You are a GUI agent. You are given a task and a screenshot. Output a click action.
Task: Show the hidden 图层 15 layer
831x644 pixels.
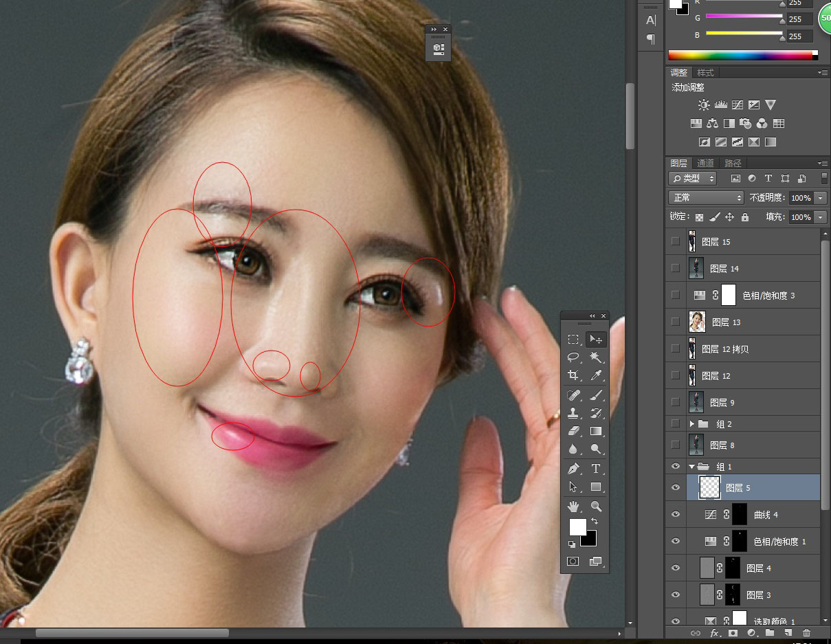(676, 241)
